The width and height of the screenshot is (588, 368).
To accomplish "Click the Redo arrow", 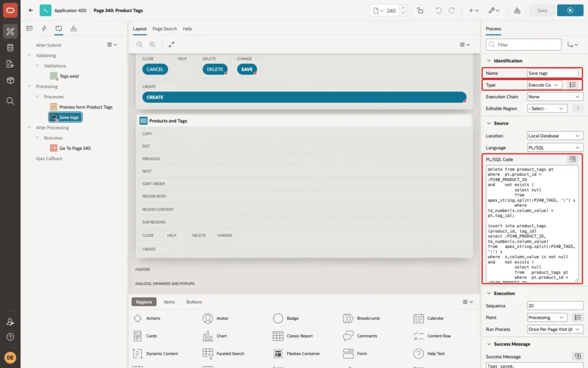I will pos(451,10).
